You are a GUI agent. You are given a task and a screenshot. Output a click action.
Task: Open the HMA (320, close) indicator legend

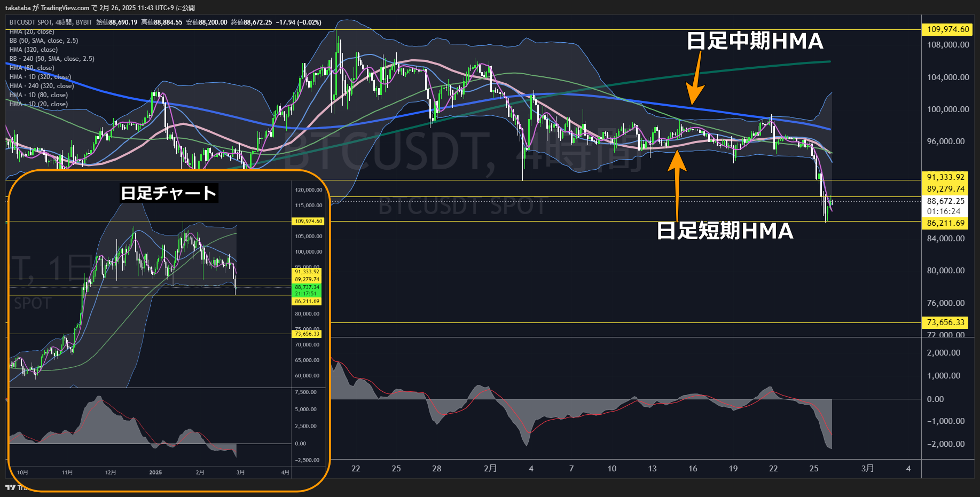pyautogui.click(x=34, y=50)
